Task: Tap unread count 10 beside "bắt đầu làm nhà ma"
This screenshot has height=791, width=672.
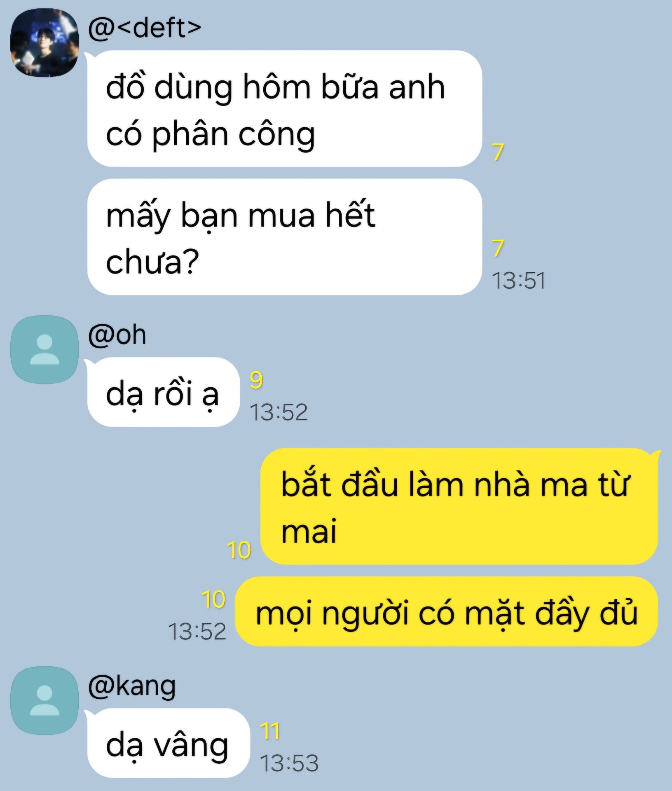Action: (239, 550)
